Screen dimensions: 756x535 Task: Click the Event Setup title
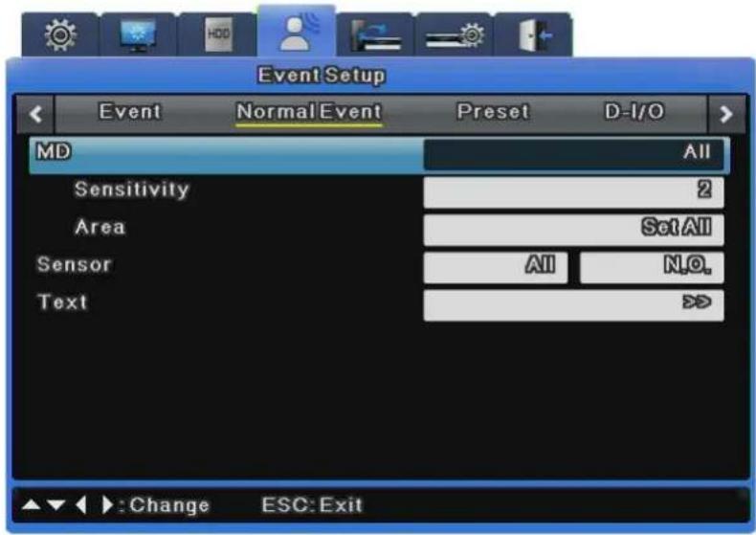click(x=322, y=76)
